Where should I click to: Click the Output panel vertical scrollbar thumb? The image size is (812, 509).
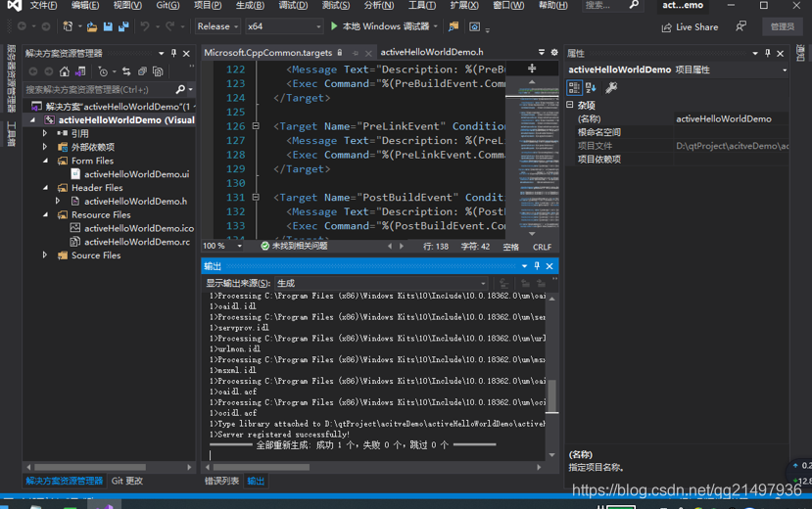552,395
